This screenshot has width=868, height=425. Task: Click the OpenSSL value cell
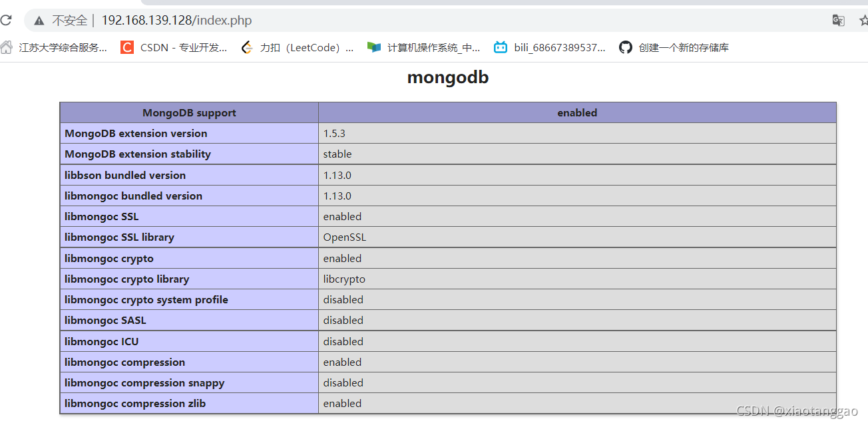click(577, 237)
